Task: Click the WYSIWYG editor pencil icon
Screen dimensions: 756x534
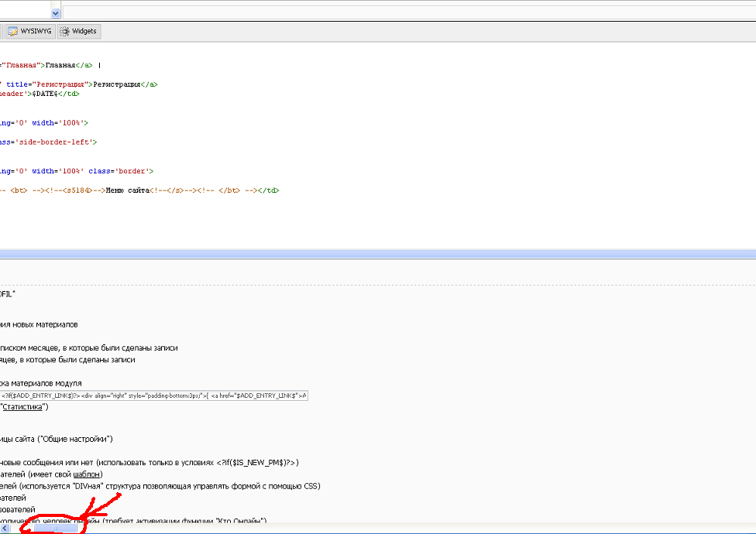Action: [x=13, y=32]
